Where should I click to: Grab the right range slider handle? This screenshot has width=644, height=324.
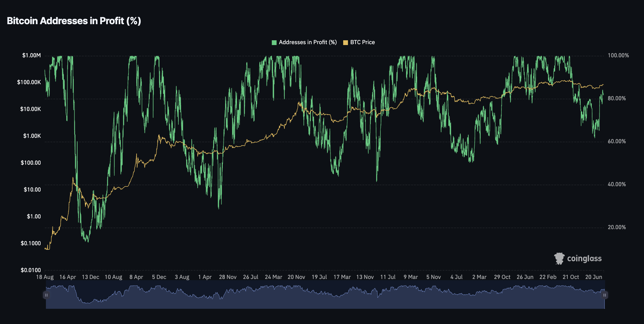click(605, 295)
